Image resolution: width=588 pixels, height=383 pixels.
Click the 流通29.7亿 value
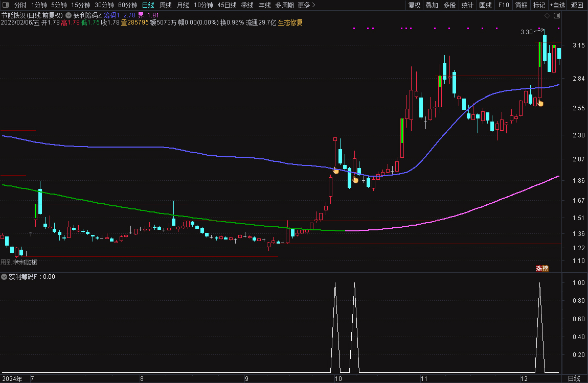click(x=261, y=22)
